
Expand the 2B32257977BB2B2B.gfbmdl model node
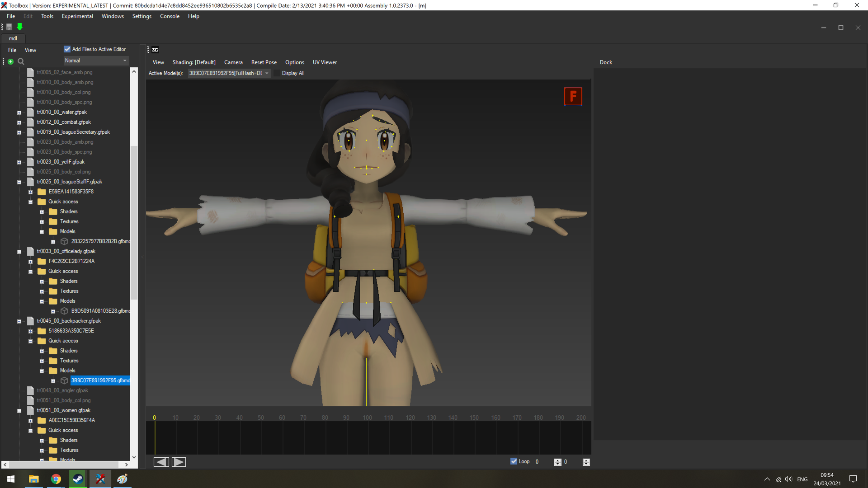(x=53, y=242)
